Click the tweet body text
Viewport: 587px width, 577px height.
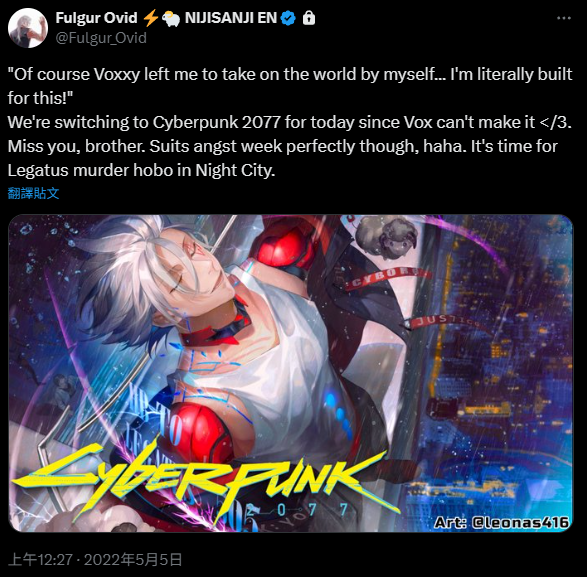(x=290, y=122)
